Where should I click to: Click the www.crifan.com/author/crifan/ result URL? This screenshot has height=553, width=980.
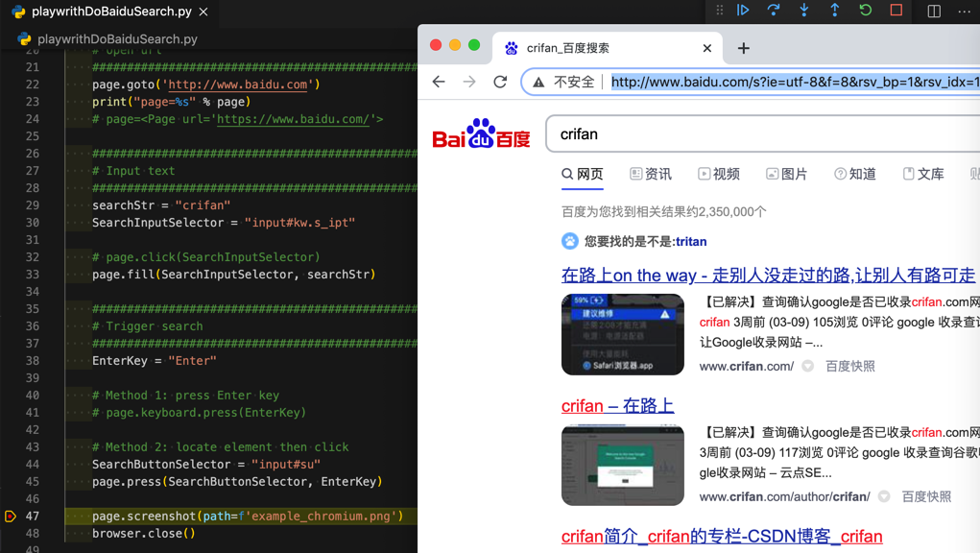(x=784, y=496)
